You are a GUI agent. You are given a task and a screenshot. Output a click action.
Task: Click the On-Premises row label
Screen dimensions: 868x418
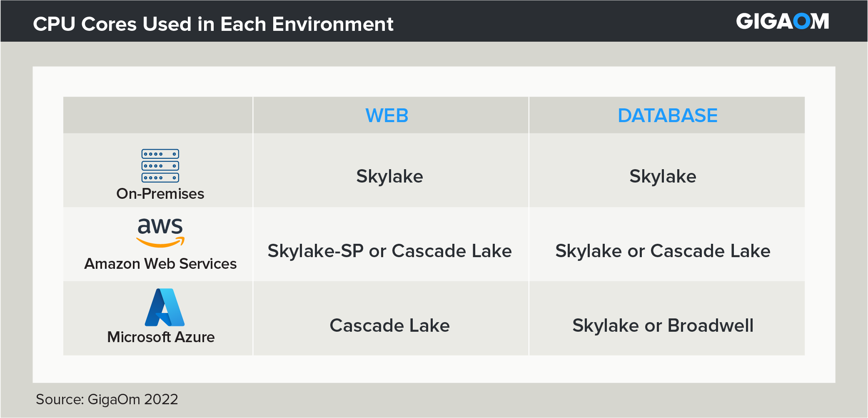tap(160, 194)
